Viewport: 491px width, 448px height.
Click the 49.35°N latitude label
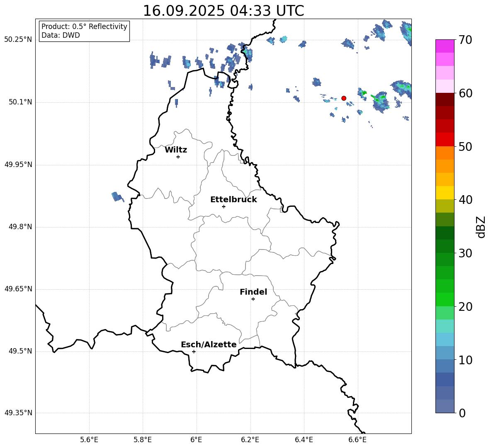pyautogui.click(x=18, y=413)
